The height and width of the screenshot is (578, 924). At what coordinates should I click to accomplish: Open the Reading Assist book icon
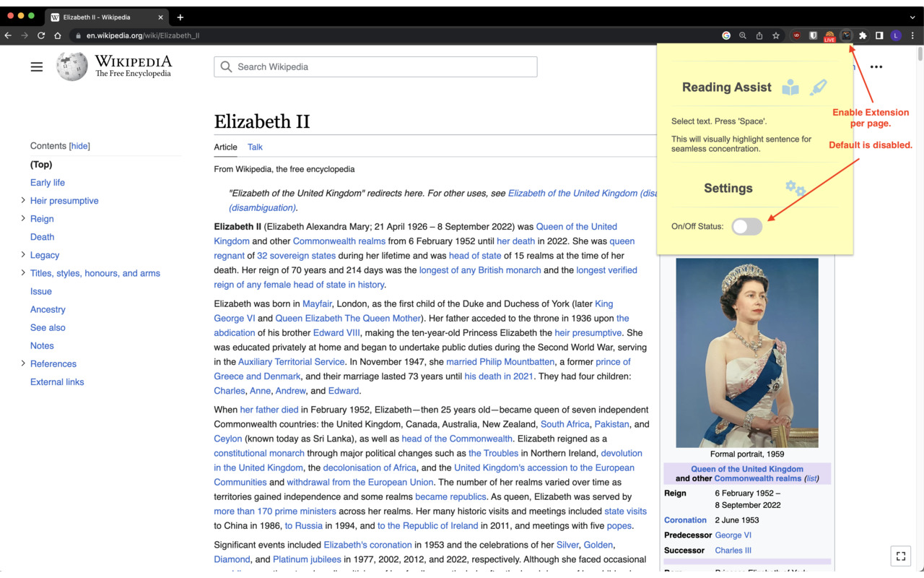tap(790, 86)
